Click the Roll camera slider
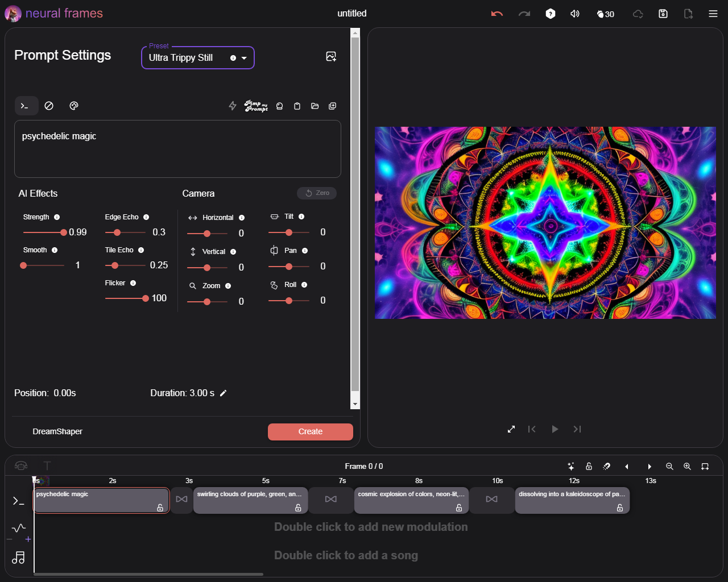Image resolution: width=728 pixels, height=582 pixels. tap(289, 301)
